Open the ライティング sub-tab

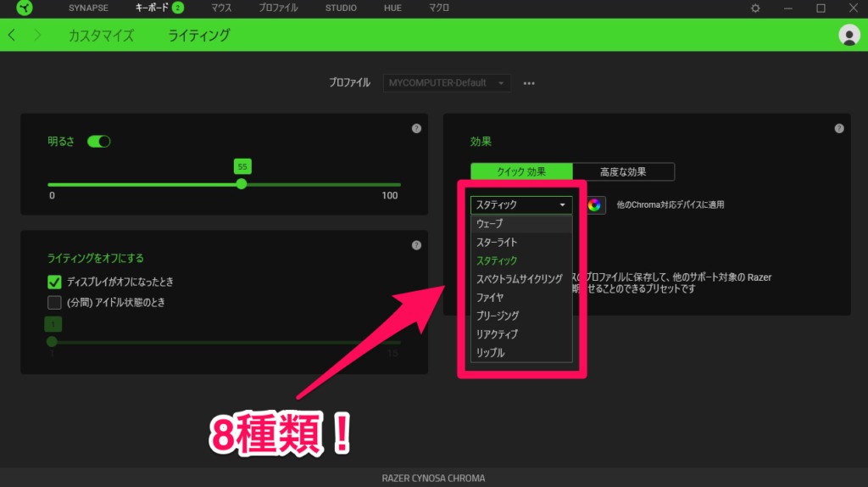(198, 36)
